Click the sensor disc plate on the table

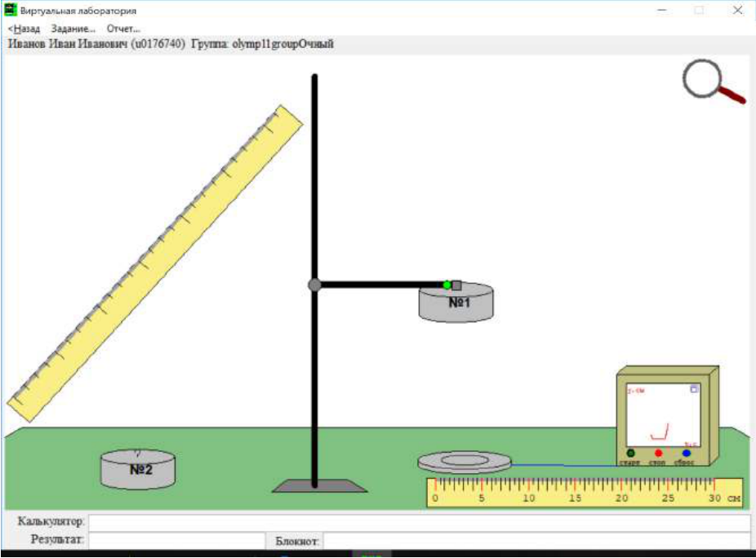click(465, 462)
